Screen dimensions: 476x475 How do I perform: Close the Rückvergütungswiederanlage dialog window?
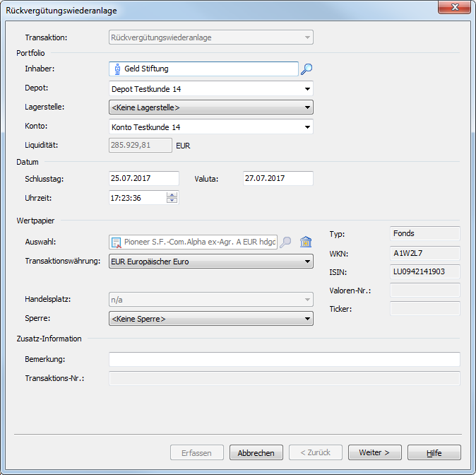click(455, 10)
